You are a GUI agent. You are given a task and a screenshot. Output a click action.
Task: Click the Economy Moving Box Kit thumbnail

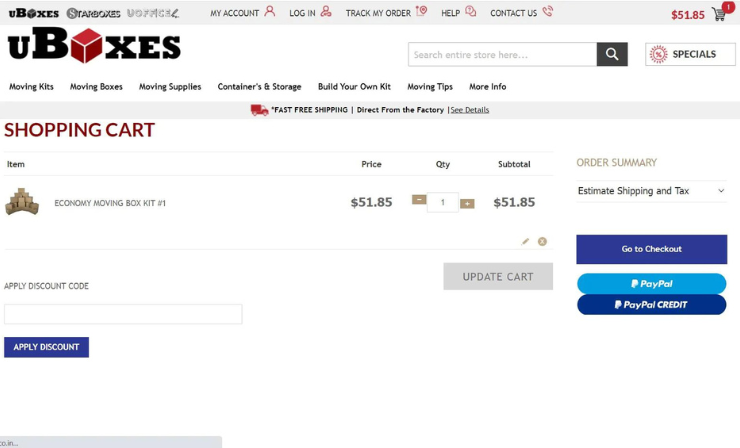pos(22,202)
